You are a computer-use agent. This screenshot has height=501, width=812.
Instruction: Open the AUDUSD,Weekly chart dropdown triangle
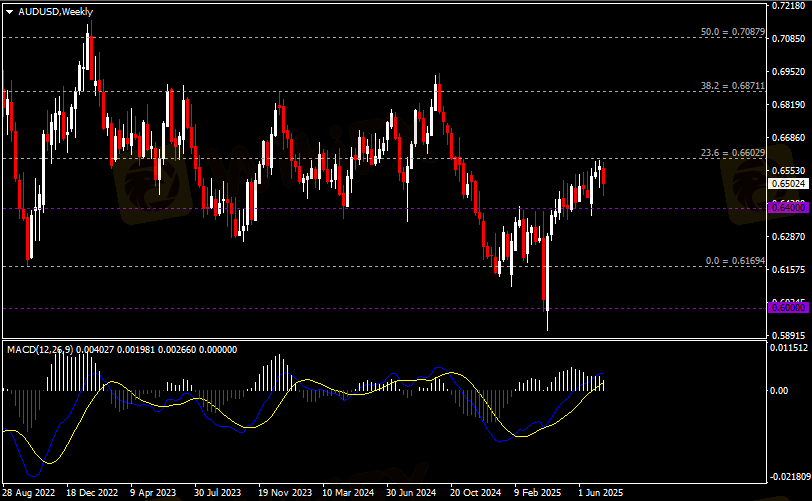(9, 12)
